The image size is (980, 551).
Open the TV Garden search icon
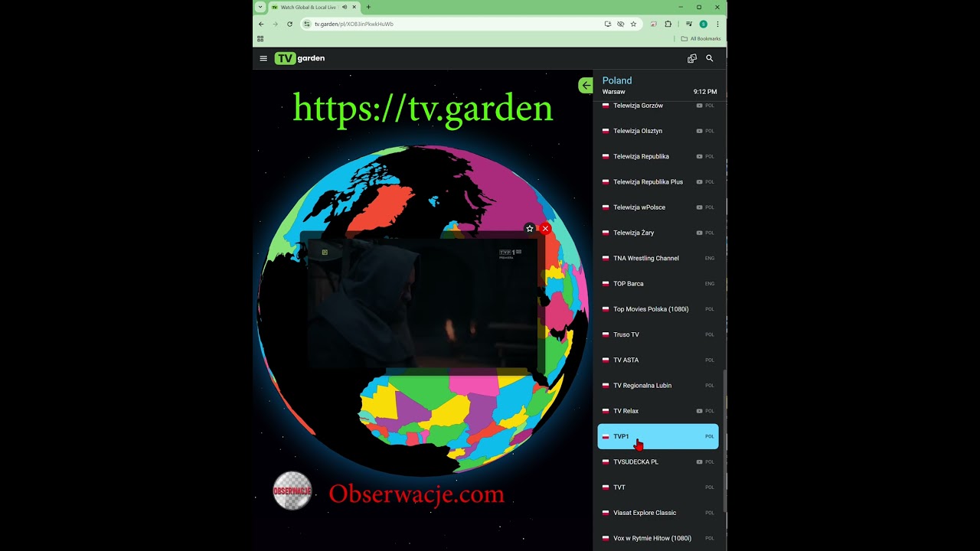[710, 58]
